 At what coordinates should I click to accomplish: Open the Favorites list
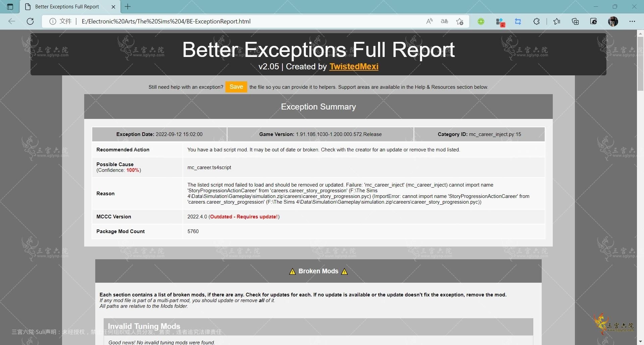pyautogui.click(x=557, y=21)
